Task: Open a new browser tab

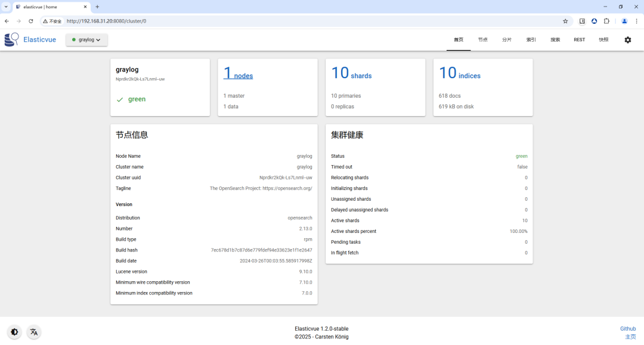Action: pyautogui.click(x=97, y=7)
